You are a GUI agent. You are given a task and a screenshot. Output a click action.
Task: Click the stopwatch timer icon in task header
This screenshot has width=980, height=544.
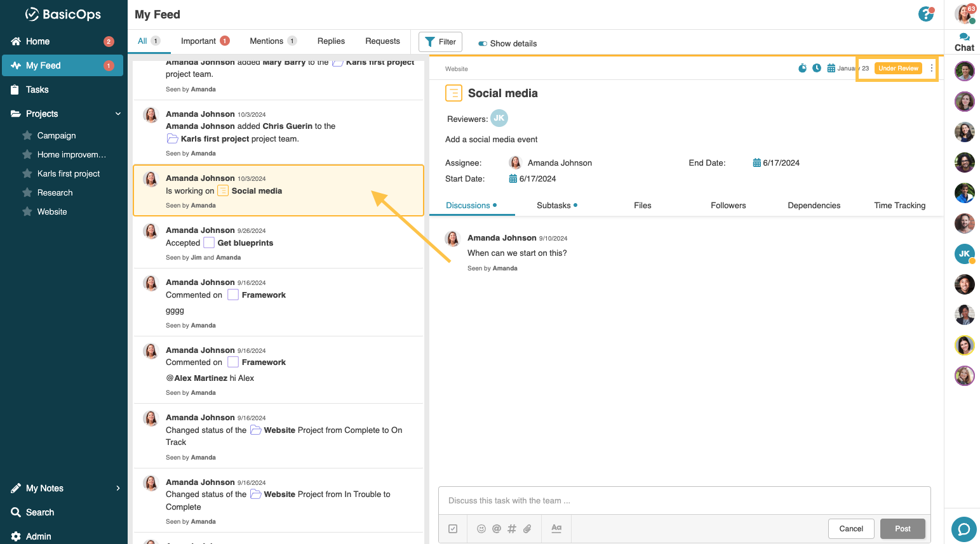coord(802,68)
